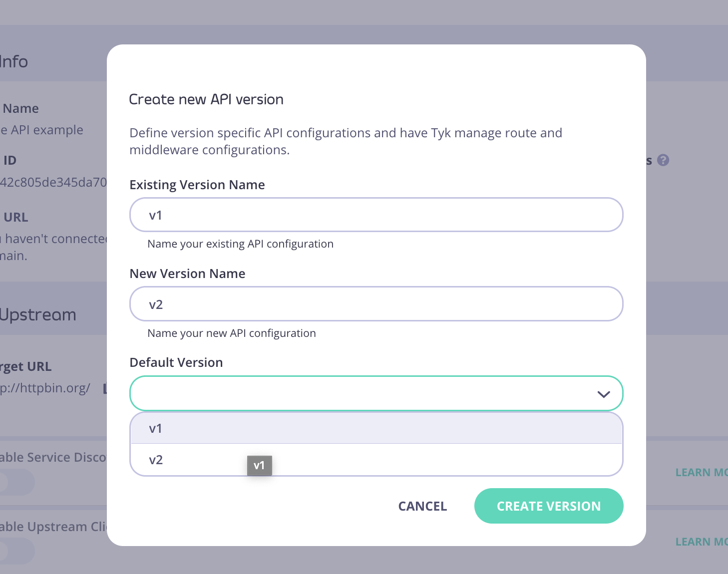The image size is (728, 574).
Task: Click the API ID value text
Action: pos(52,182)
